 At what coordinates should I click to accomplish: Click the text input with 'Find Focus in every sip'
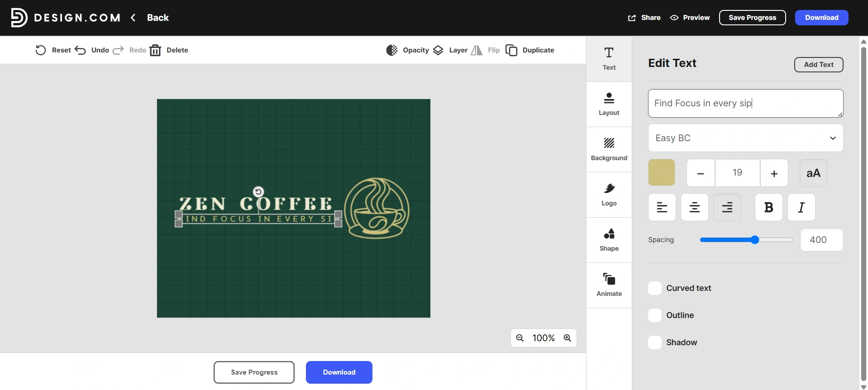pyautogui.click(x=746, y=103)
